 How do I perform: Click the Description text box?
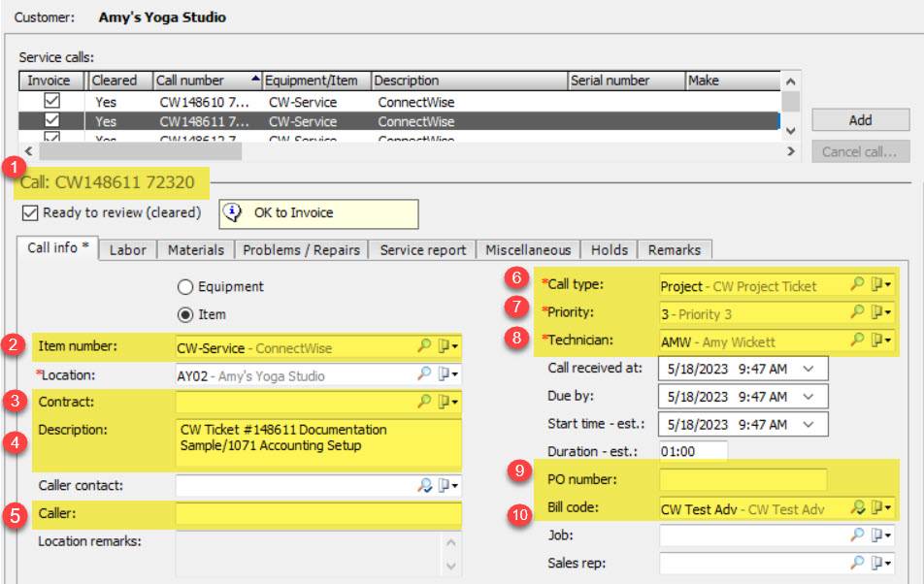pyautogui.click(x=318, y=443)
